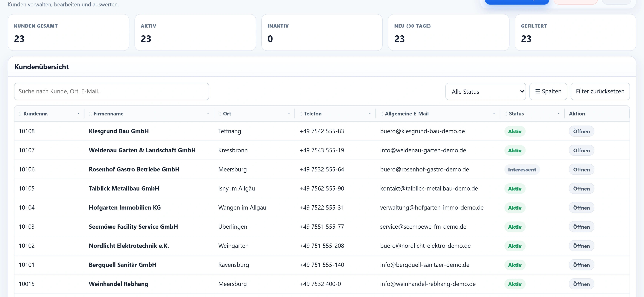Click the email service@seemoewe-fm-demo.de
This screenshot has height=297, width=644.
423,227
